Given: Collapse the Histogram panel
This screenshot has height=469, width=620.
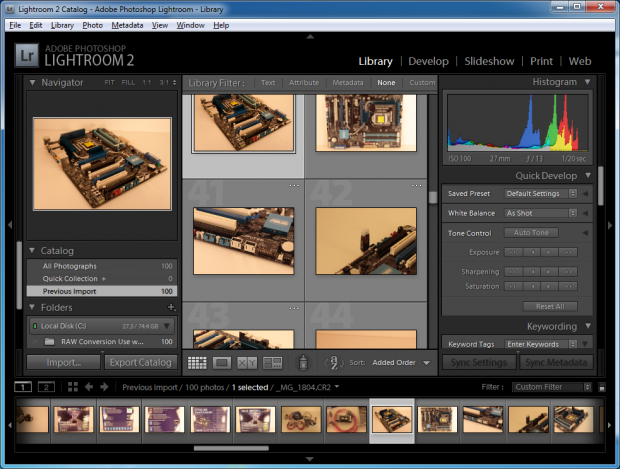Looking at the screenshot, I should point(588,82).
